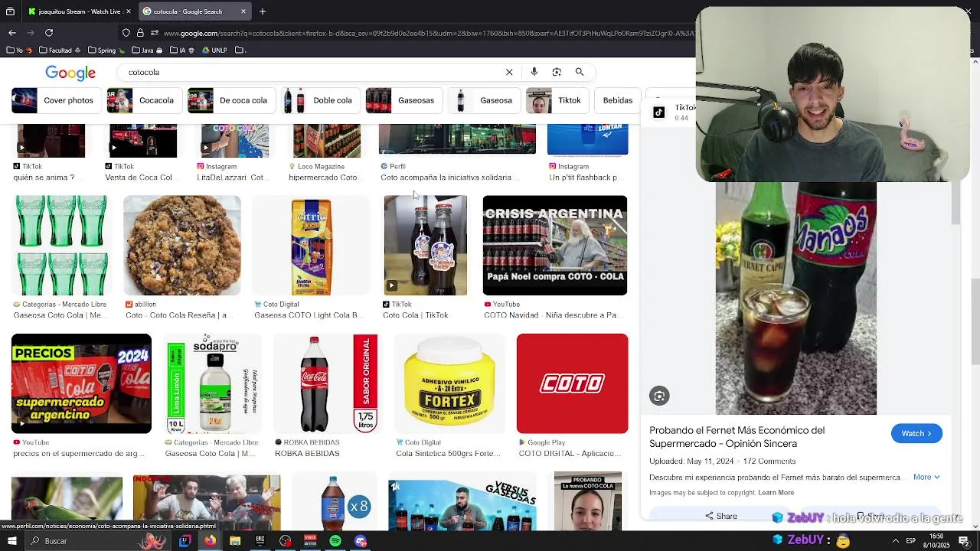980x551 pixels.
Task: Open Epic Games launcher in taskbar
Action: pyautogui.click(x=260, y=541)
